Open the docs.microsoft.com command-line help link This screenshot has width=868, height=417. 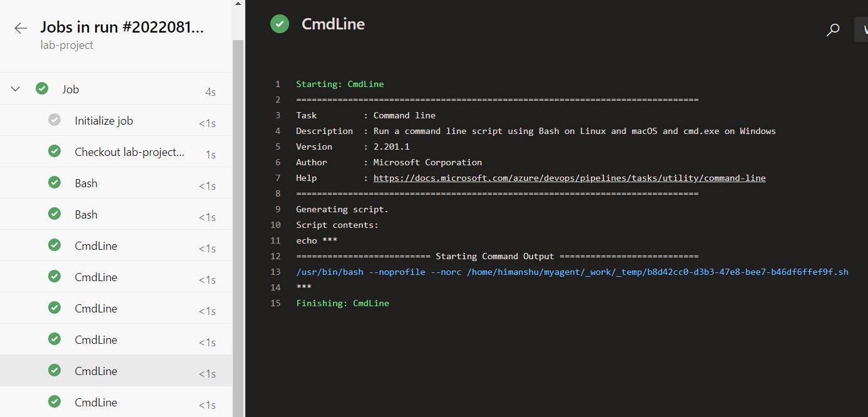569,178
